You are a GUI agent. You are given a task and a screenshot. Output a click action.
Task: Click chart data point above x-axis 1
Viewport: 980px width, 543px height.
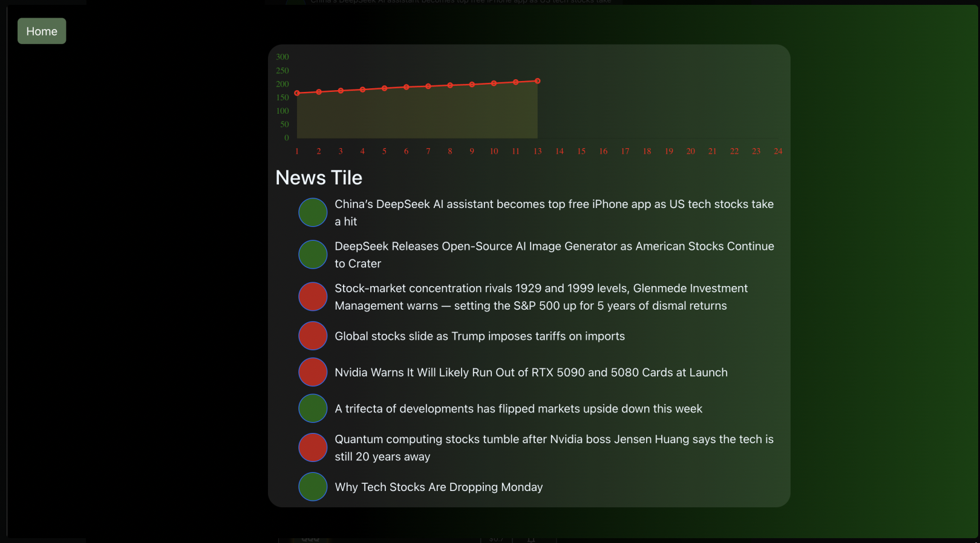click(297, 93)
